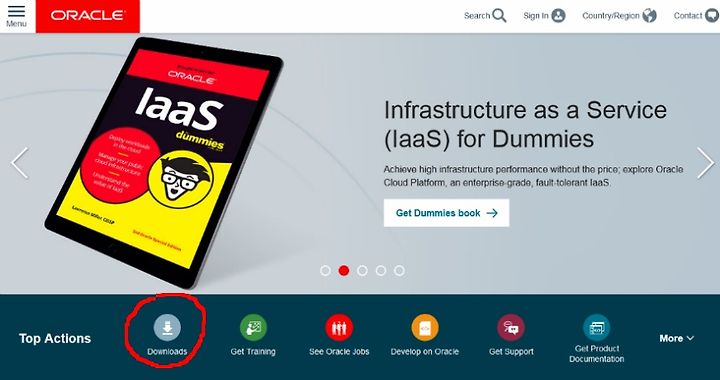Show the next carousel slide
720x380 pixels.
tap(705, 163)
